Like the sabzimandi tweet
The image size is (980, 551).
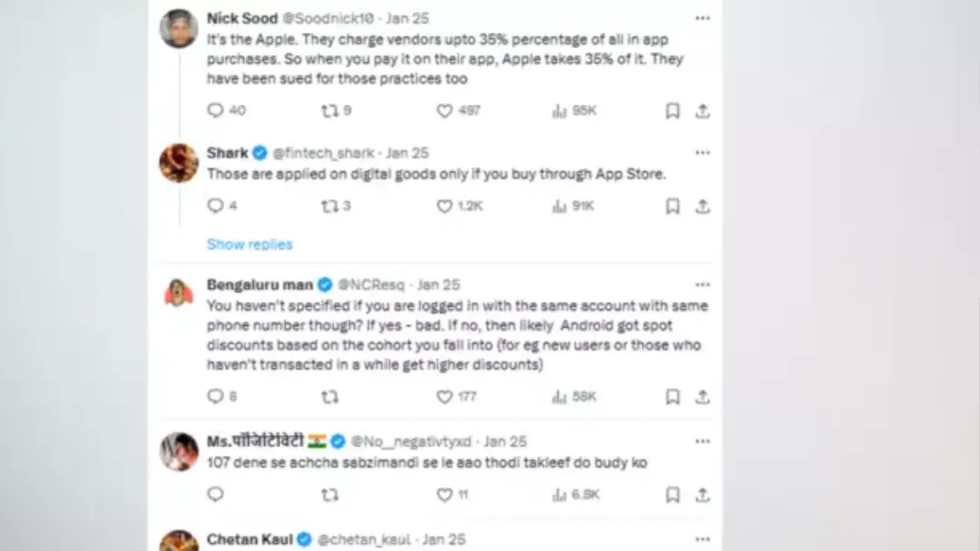click(445, 494)
